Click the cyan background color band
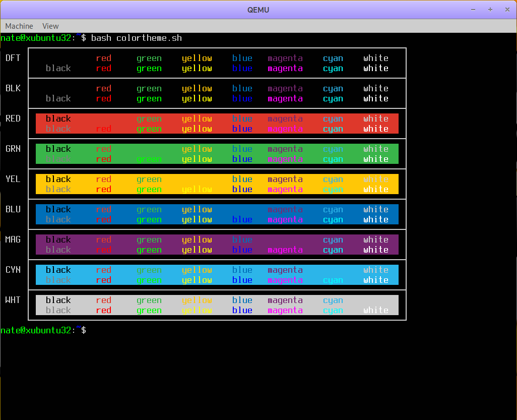Viewport: 517px width, 420px height. pyautogui.click(x=217, y=275)
